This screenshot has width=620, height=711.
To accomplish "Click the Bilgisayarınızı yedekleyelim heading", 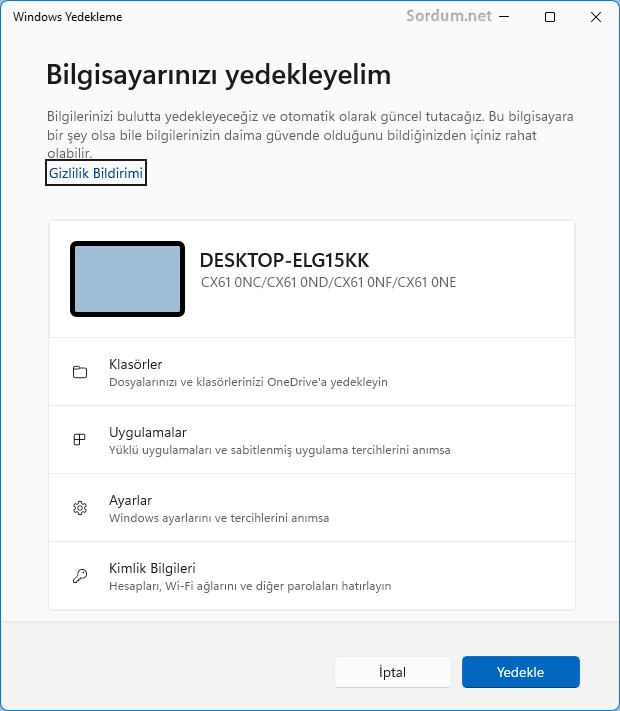I will coord(219,75).
